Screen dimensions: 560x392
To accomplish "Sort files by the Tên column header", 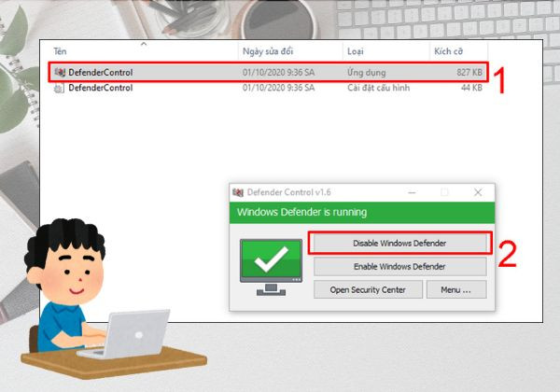I will click(x=60, y=51).
